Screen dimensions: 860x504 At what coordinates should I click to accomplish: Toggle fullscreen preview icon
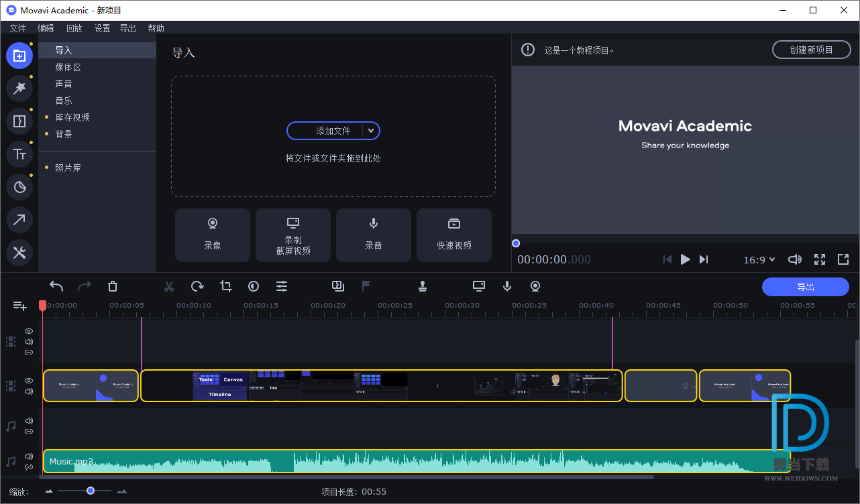820,259
